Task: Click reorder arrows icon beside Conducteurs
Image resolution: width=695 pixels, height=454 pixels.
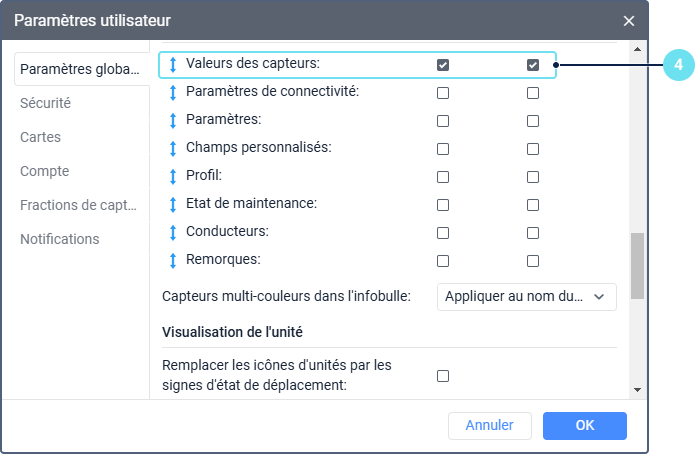Action: click(x=173, y=233)
